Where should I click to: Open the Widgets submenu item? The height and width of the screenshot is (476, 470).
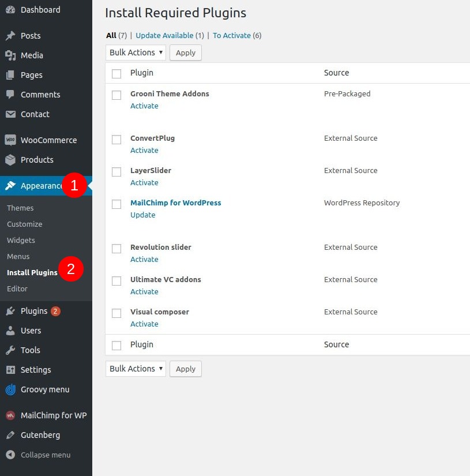pyautogui.click(x=21, y=240)
